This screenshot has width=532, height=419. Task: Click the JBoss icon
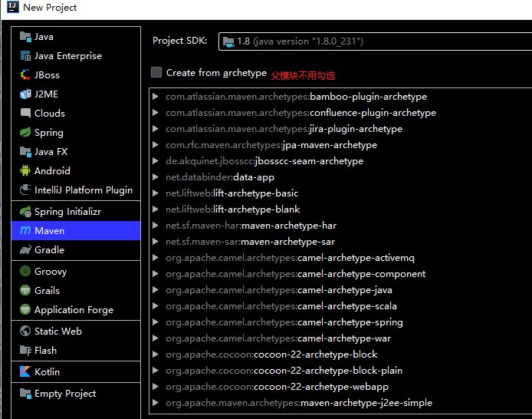point(25,74)
